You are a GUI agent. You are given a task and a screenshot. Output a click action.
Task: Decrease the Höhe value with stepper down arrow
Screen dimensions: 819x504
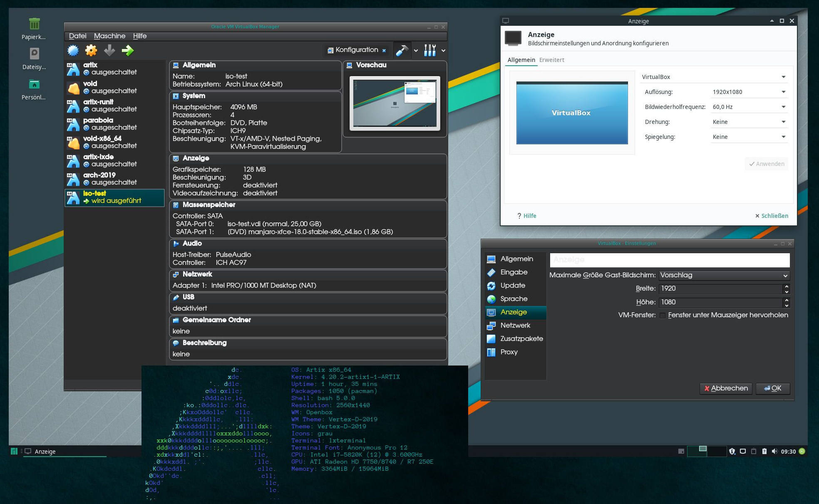tap(786, 305)
